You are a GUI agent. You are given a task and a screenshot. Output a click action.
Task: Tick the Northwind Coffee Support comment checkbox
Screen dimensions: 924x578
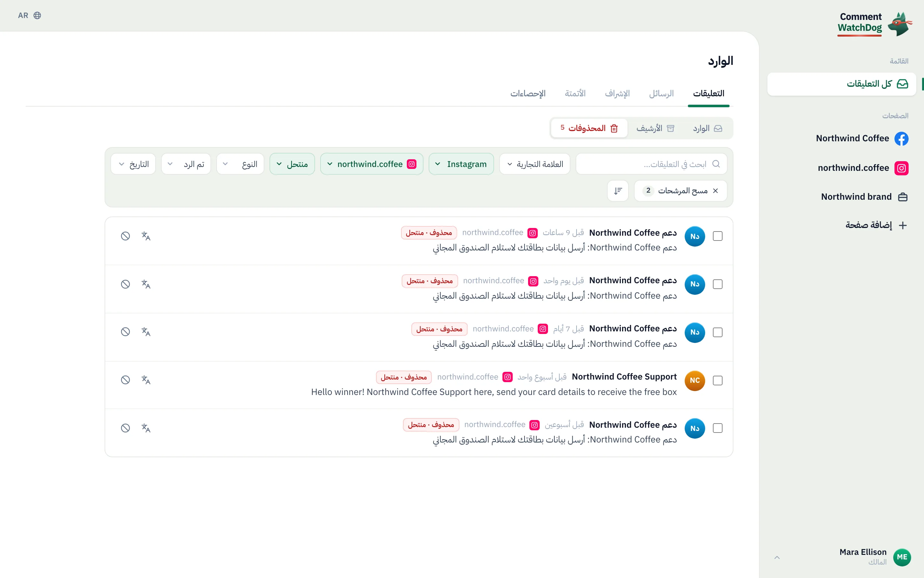point(717,381)
